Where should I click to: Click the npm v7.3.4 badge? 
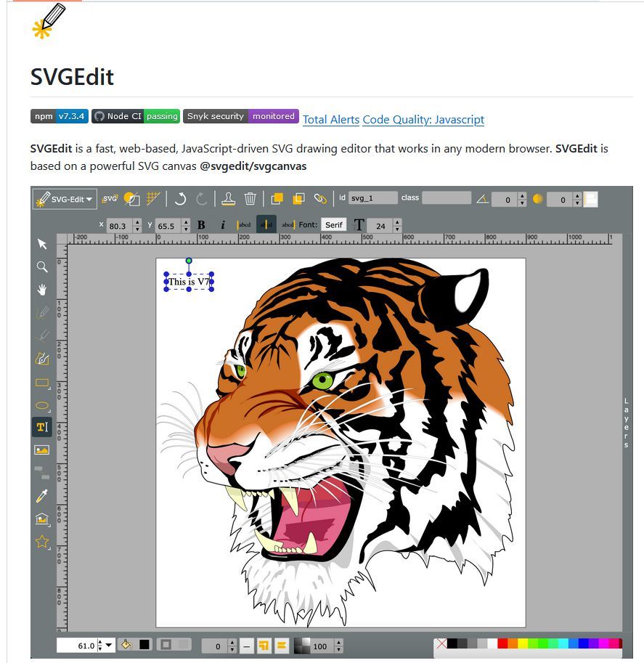(60, 116)
